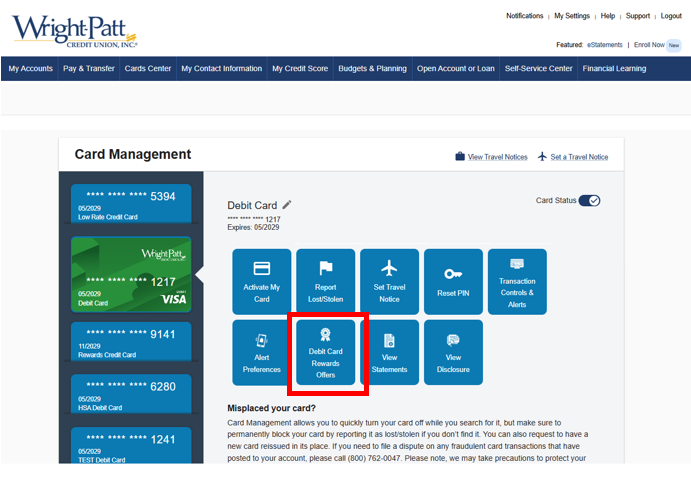Select the Low Rate Credit Card ending 5394

[x=131, y=204]
